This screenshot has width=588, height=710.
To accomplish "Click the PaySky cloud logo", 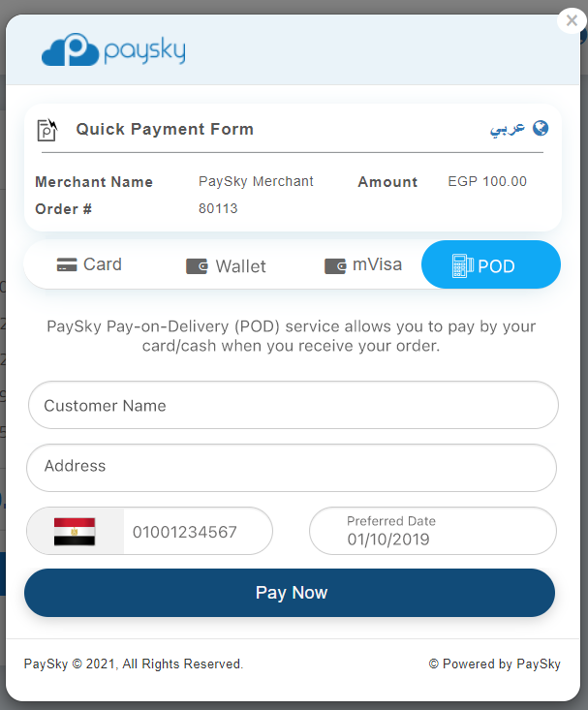I will point(113,49).
